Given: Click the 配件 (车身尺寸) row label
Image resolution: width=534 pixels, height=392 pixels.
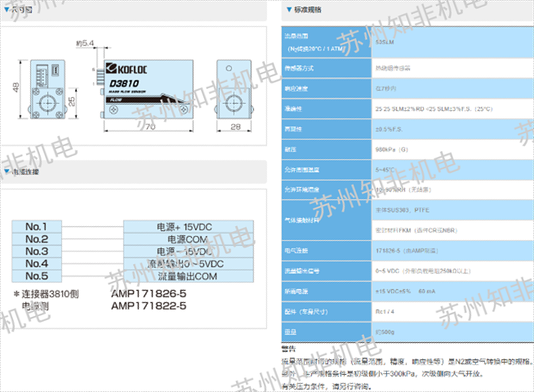Looking at the screenshot, I should click(x=306, y=312).
